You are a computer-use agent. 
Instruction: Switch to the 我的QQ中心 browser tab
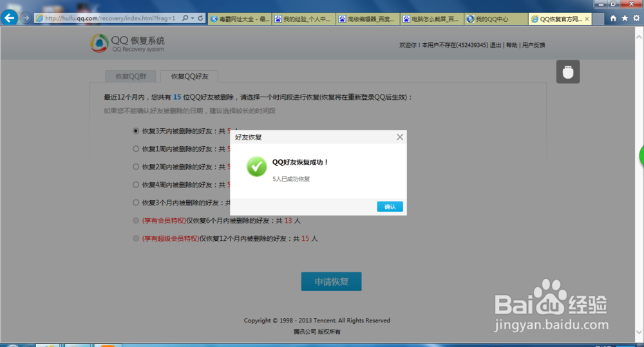496,19
